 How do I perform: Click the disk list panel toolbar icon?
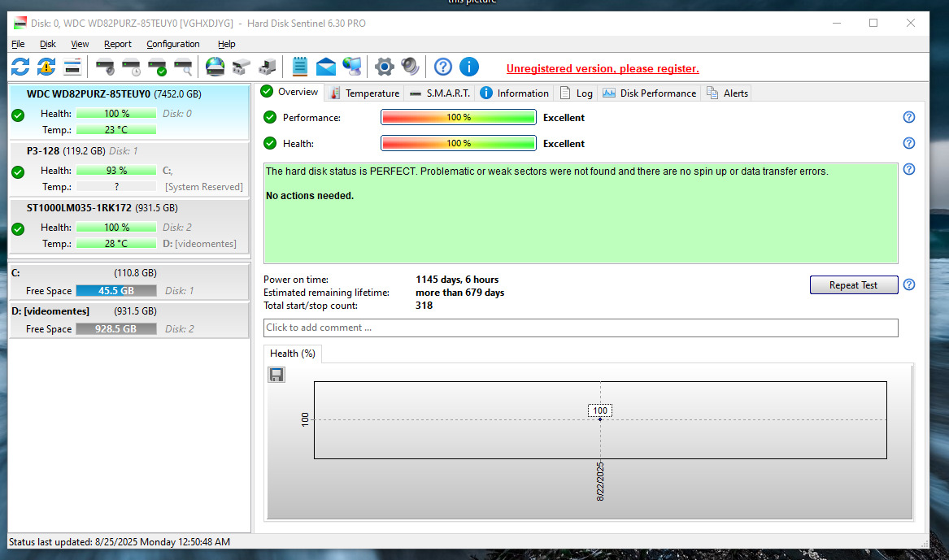point(72,67)
